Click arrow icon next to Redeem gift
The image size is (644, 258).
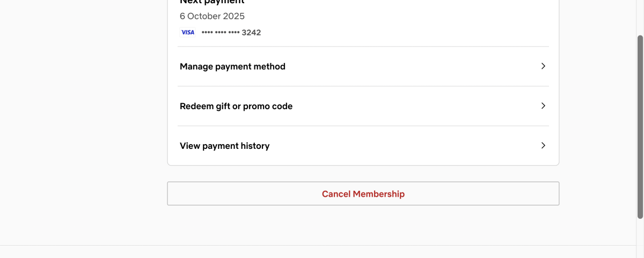[x=543, y=106]
